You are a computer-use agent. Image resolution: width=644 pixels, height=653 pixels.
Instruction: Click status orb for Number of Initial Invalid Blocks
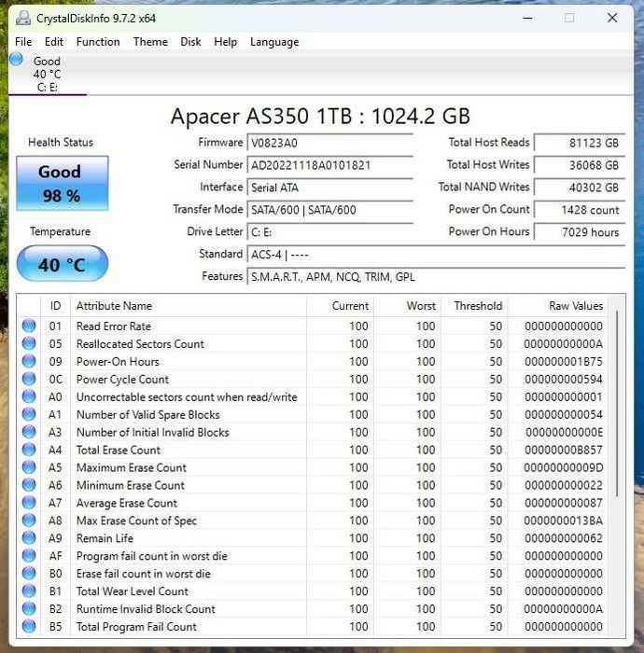[29, 432]
